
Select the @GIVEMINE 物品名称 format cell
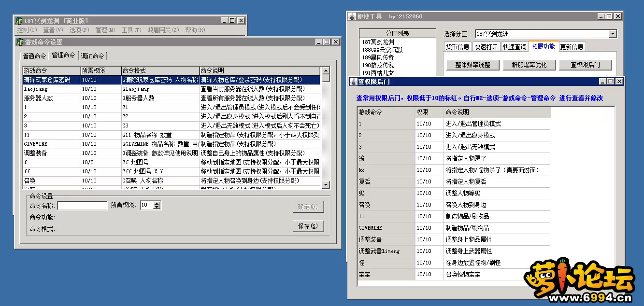click(160, 144)
